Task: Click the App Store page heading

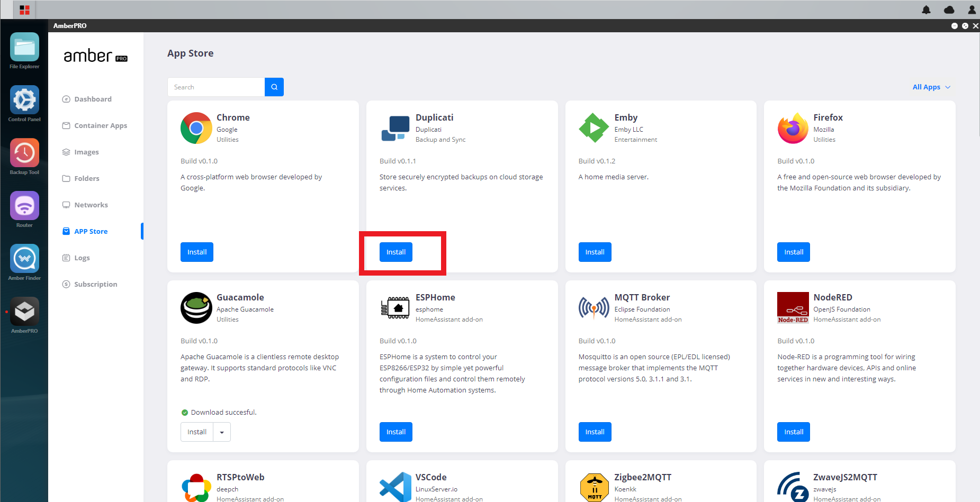Action: click(191, 53)
